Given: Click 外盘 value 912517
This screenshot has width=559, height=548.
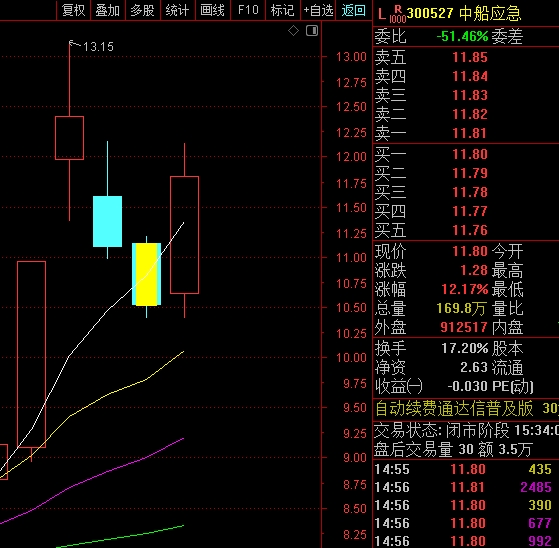Looking at the screenshot, I should 464,327.
